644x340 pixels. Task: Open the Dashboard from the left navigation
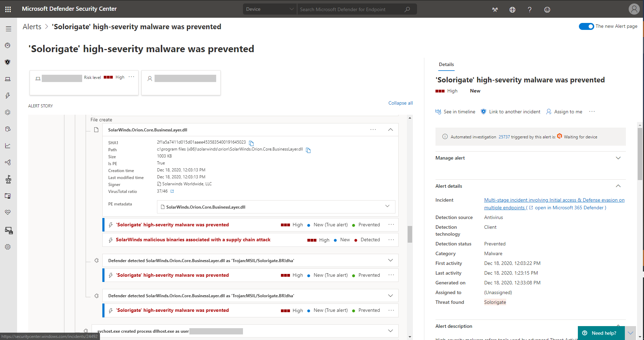click(x=8, y=45)
